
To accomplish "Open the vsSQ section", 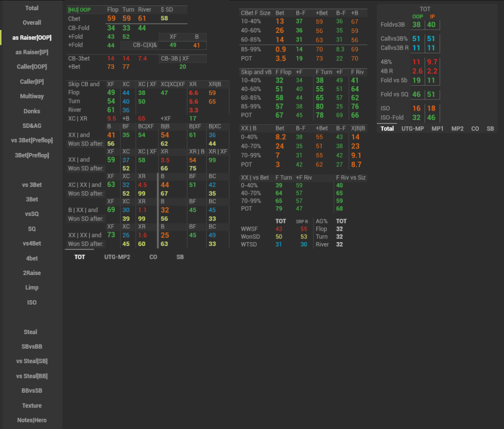I will tap(31, 214).
